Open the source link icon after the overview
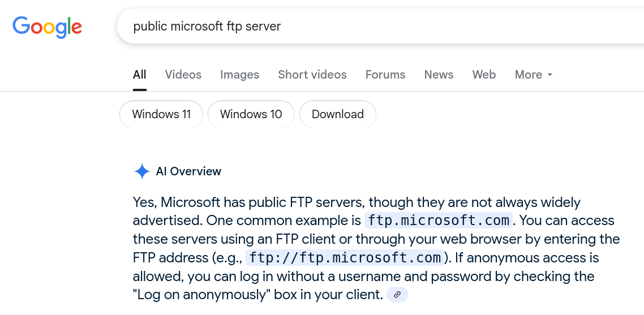Image resolution: width=644 pixels, height=315 pixels. (397, 295)
